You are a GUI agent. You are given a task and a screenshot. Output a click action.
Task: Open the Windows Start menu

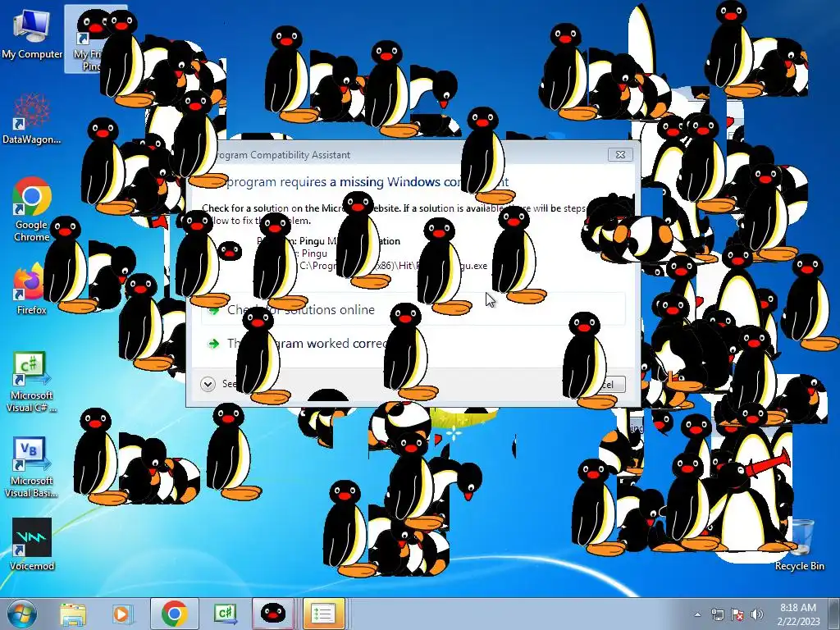[x=22, y=614]
